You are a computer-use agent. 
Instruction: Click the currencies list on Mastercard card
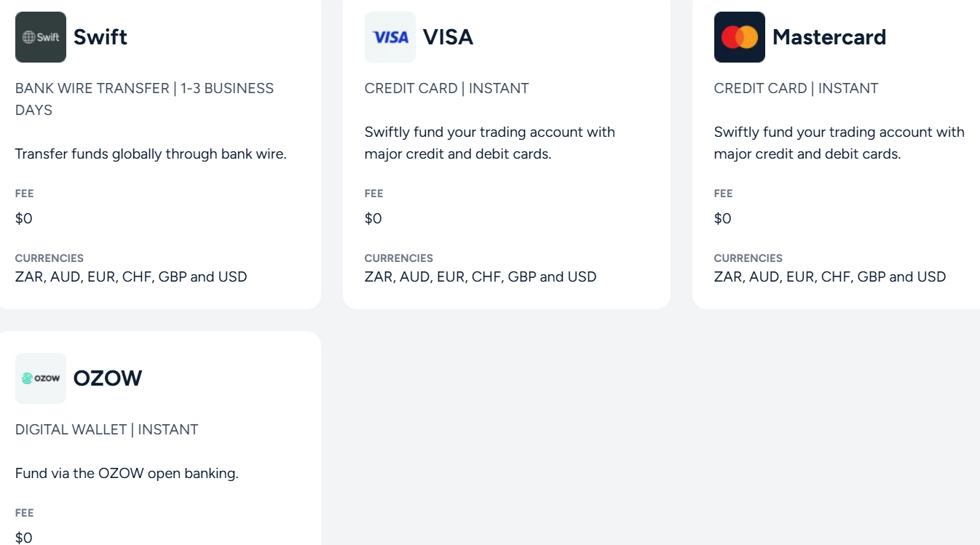click(x=829, y=277)
